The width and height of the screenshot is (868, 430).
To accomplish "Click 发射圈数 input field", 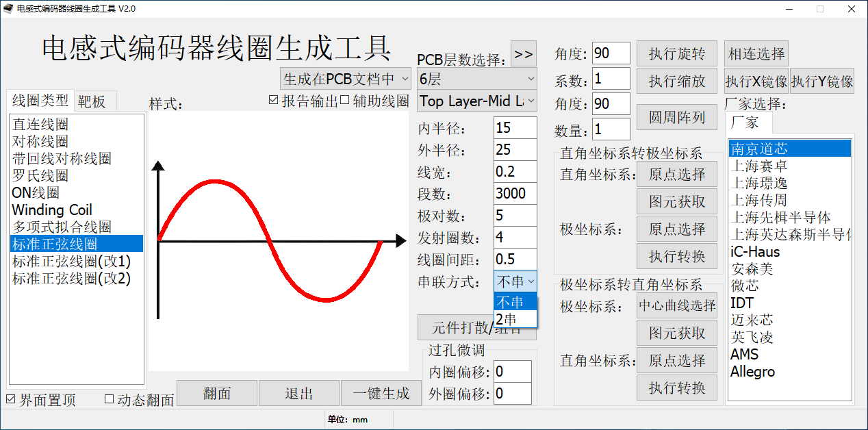I will (x=515, y=238).
